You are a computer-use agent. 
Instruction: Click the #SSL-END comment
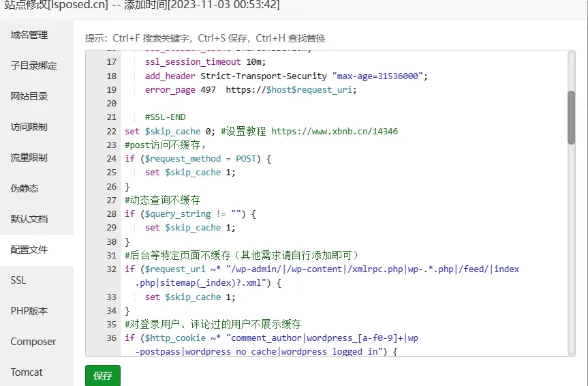(166, 117)
